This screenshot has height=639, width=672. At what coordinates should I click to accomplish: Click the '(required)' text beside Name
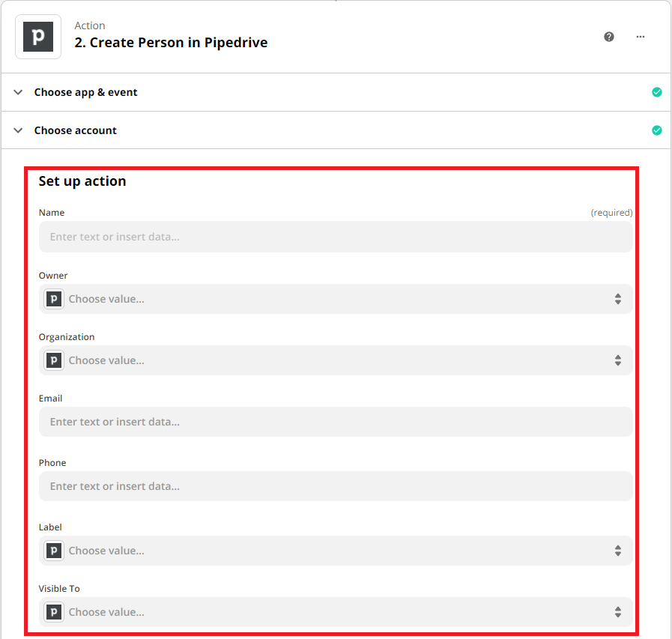point(611,213)
